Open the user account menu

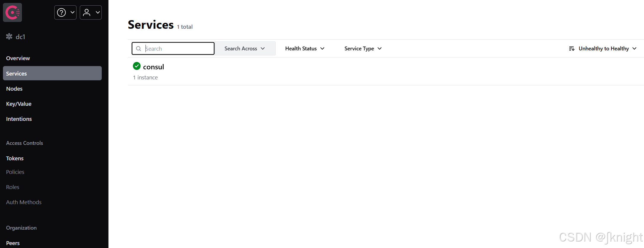click(91, 12)
